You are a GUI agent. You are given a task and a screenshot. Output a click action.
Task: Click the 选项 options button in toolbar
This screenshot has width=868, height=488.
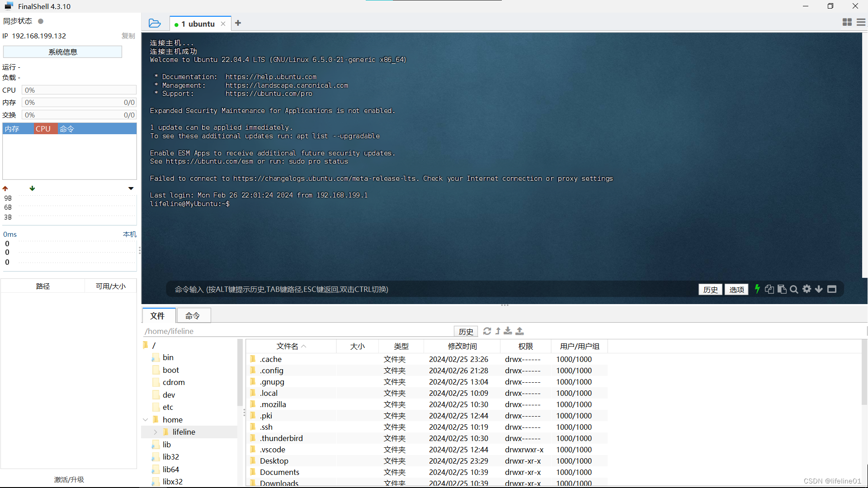(737, 289)
